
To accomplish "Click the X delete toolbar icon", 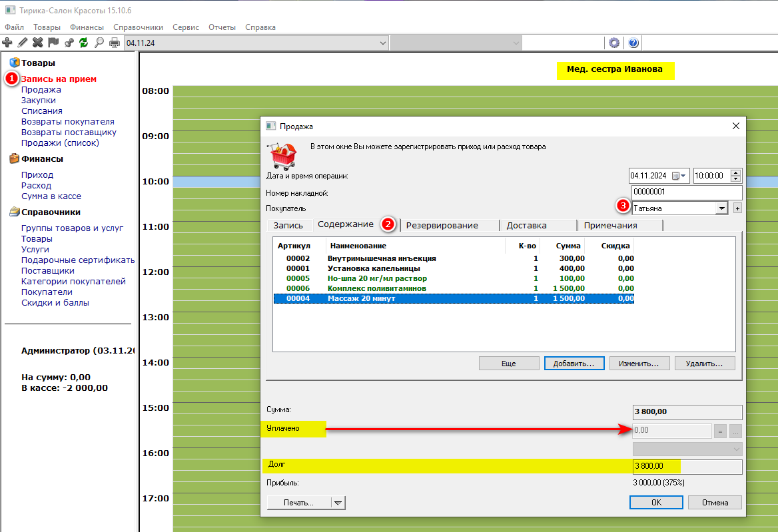I will [38, 43].
